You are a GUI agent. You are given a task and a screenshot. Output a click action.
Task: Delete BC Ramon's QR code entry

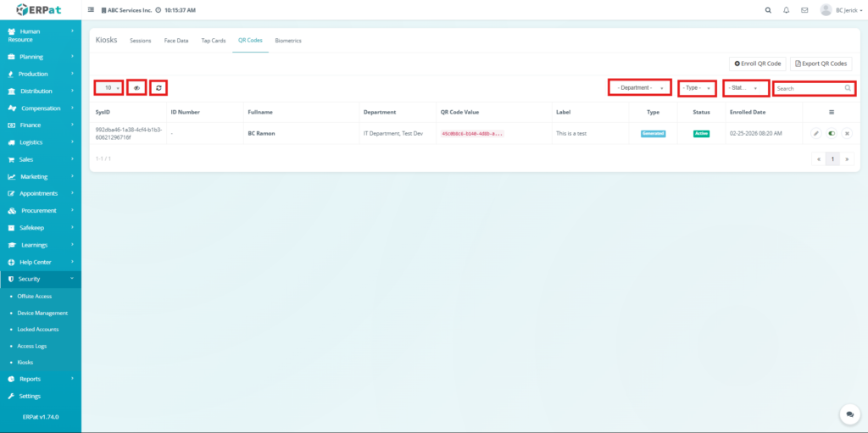point(846,133)
